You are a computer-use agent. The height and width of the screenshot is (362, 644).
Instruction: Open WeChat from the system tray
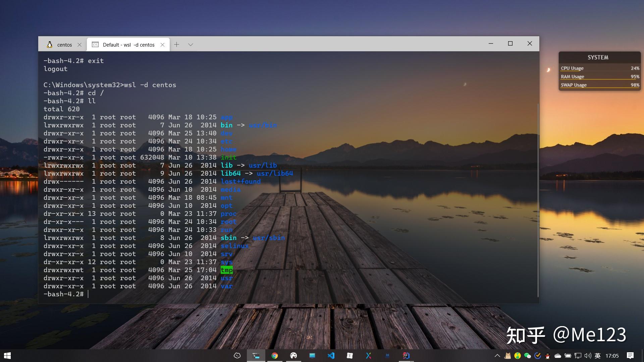tap(527, 356)
